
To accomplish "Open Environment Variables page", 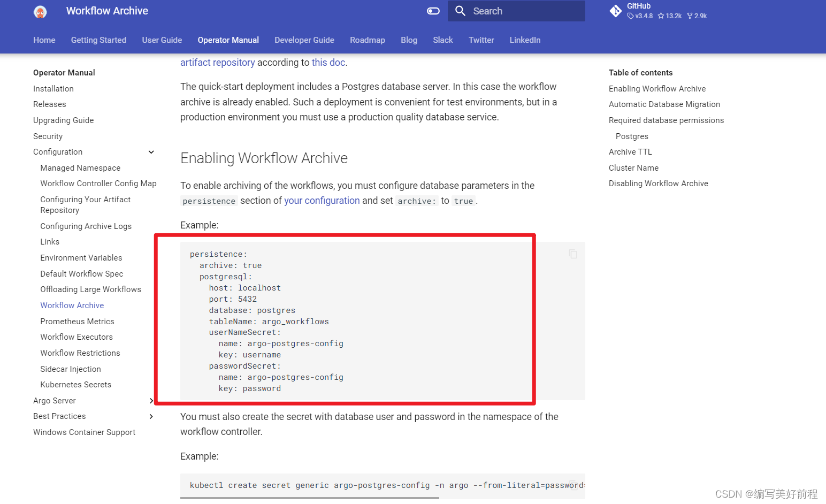I will click(81, 258).
